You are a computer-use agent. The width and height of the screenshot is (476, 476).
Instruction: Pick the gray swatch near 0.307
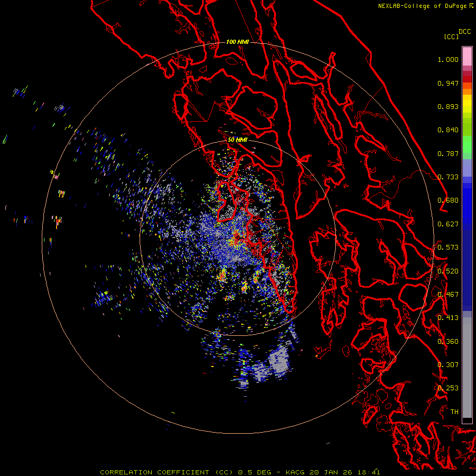(x=467, y=368)
